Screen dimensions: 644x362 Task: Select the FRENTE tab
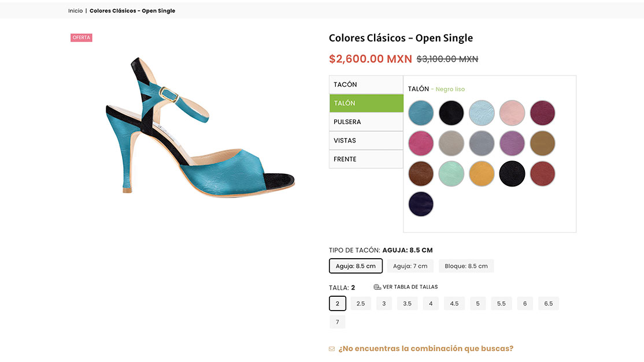[366, 159]
